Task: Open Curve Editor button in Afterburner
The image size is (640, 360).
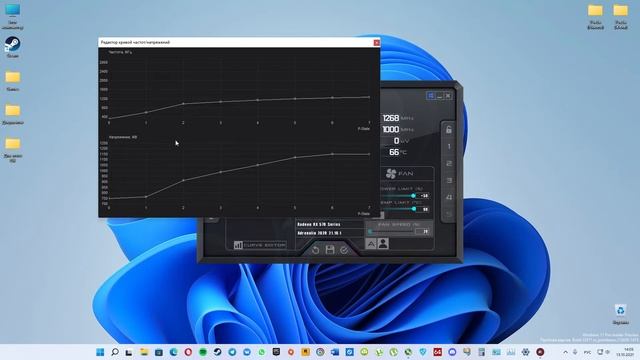Action: (x=260, y=245)
